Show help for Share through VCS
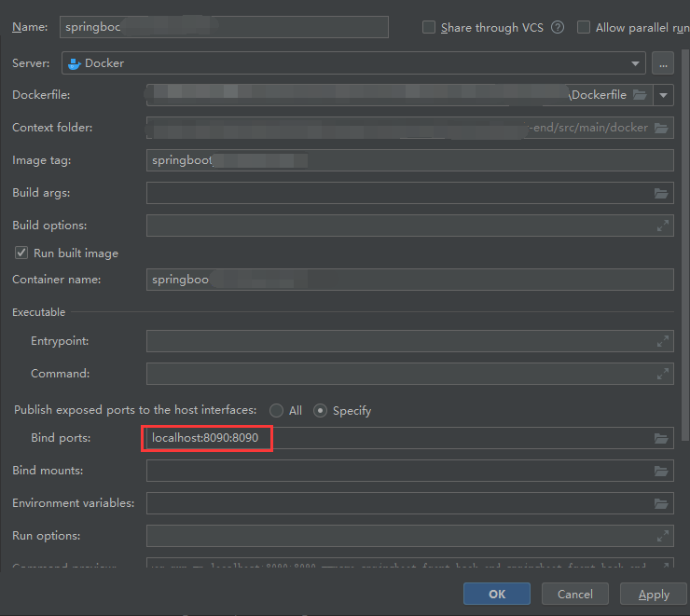690x616 pixels. point(558,28)
